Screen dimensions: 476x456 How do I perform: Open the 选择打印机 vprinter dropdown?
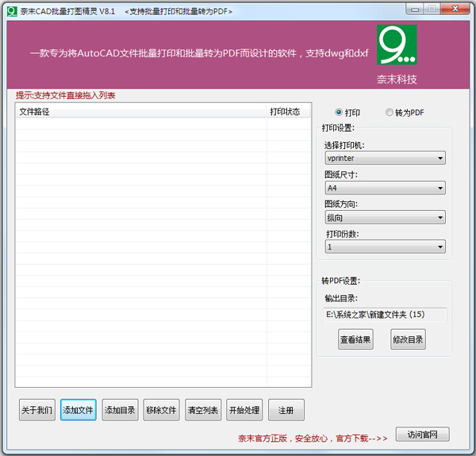pyautogui.click(x=385, y=159)
